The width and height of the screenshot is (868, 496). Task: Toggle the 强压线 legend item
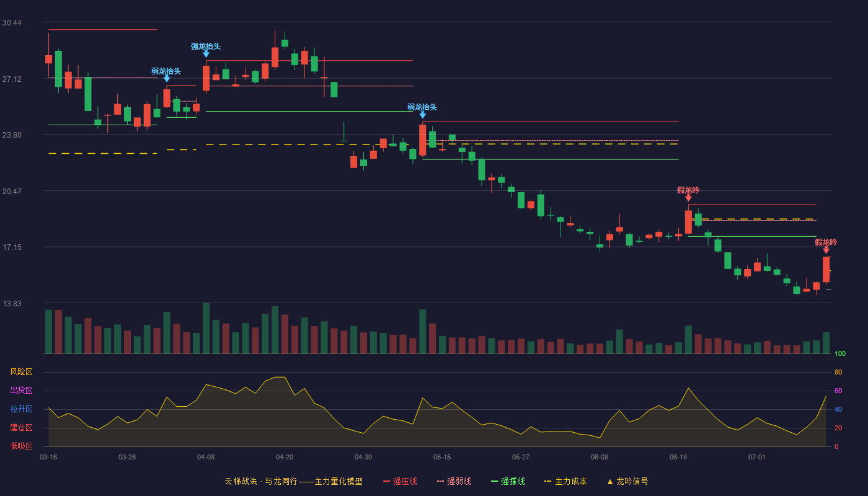click(x=400, y=481)
